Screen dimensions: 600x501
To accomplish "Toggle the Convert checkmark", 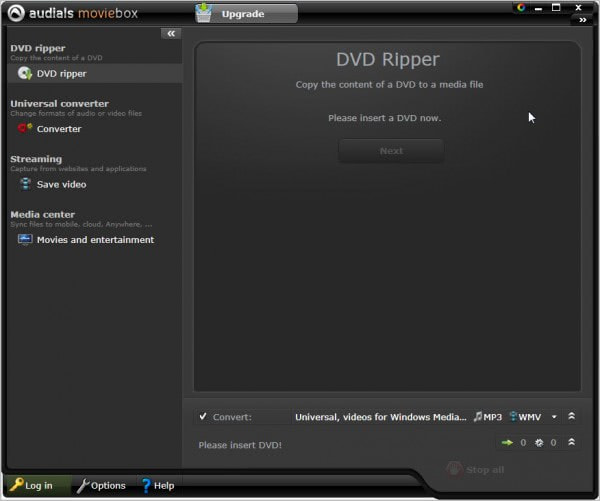I will point(203,416).
